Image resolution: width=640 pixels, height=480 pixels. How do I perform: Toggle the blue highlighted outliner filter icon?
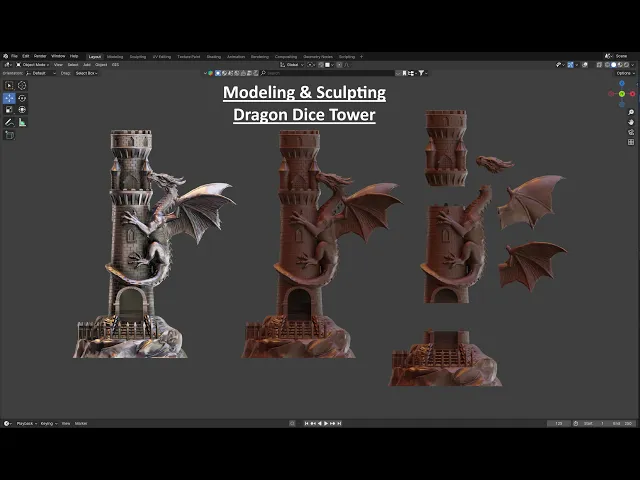click(x=218, y=73)
